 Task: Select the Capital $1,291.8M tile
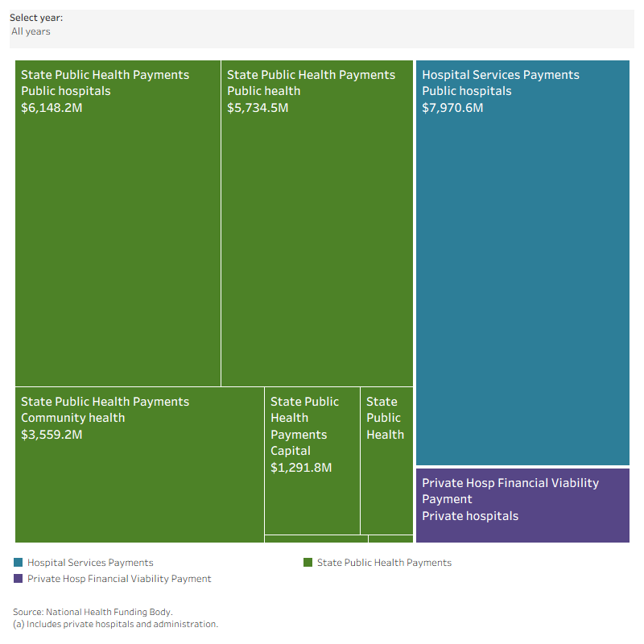312,460
